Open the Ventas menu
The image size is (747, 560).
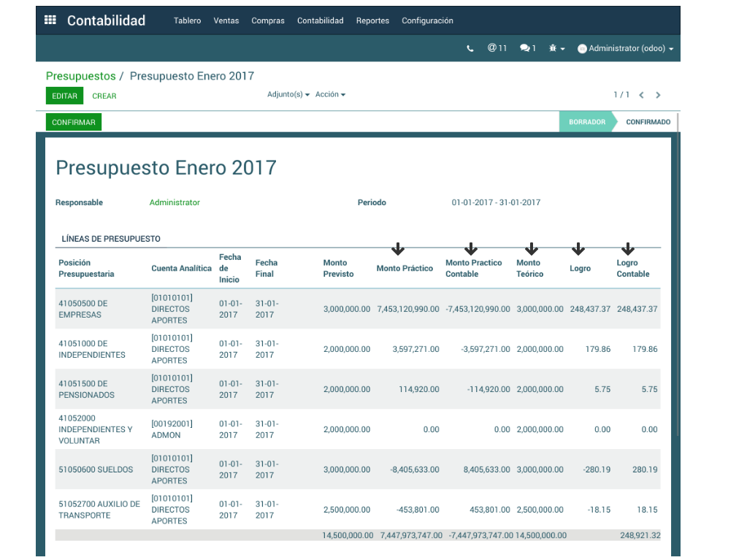click(x=226, y=20)
